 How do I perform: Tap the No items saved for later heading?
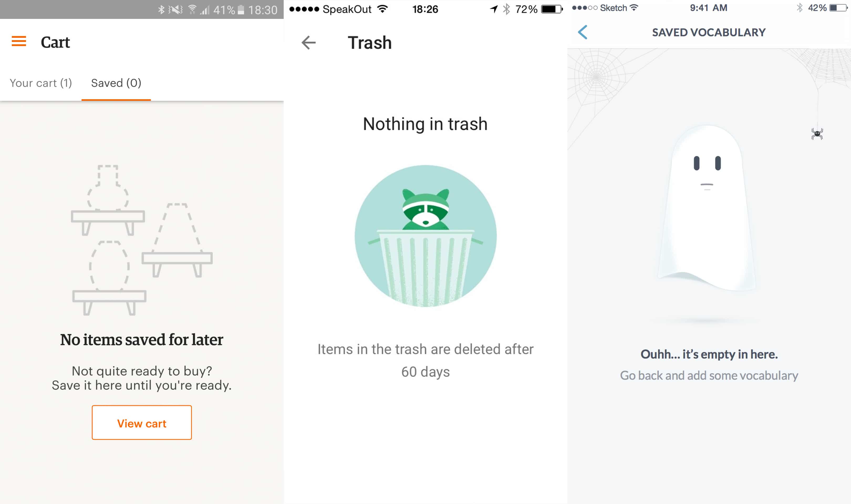pos(142,340)
